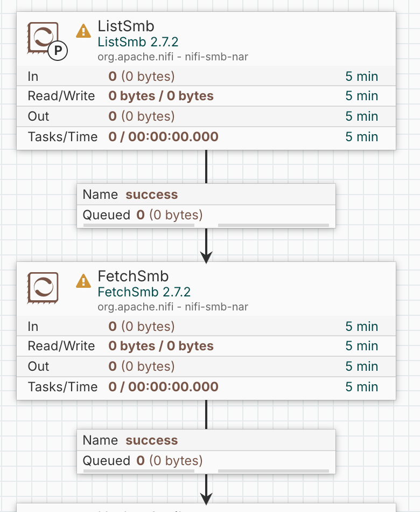Click '5 min' in FetchSmb Read/Write row
The height and width of the screenshot is (512, 420).
click(362, 346)
